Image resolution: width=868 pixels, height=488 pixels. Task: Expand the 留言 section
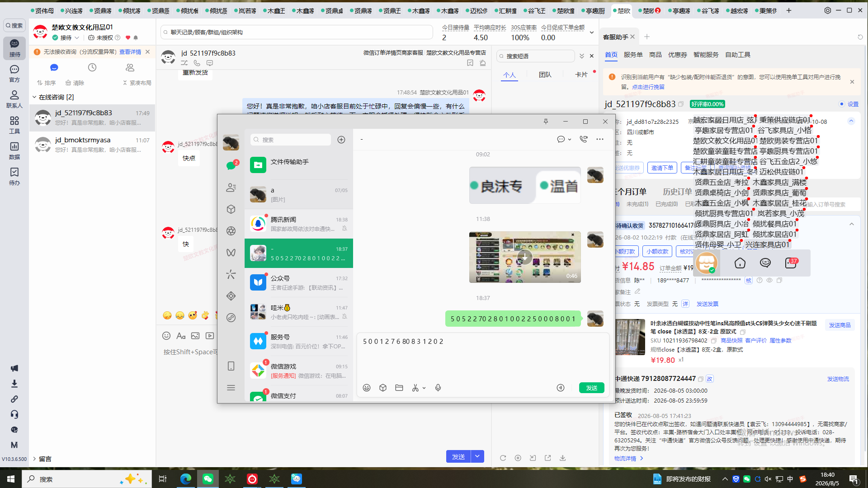click(34, 459)
